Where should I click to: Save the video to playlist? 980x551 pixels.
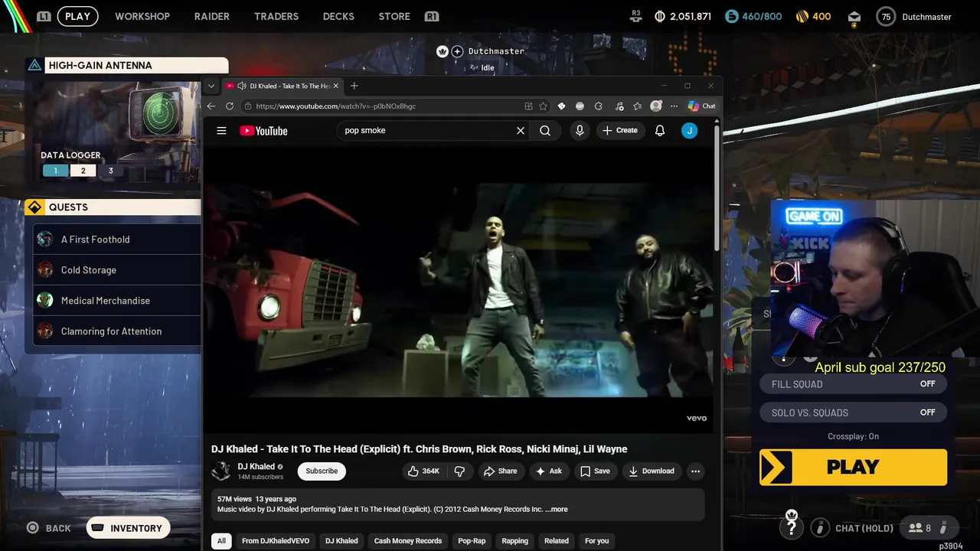click(595, 471)
